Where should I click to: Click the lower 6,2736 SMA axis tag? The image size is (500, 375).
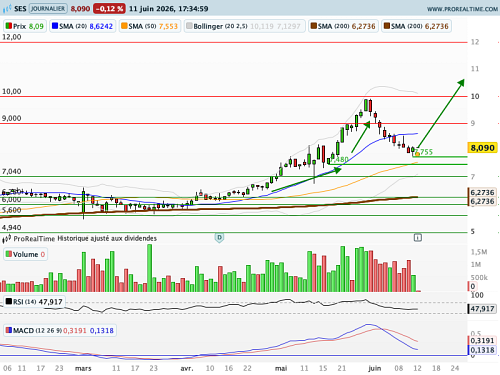[482, 201]
